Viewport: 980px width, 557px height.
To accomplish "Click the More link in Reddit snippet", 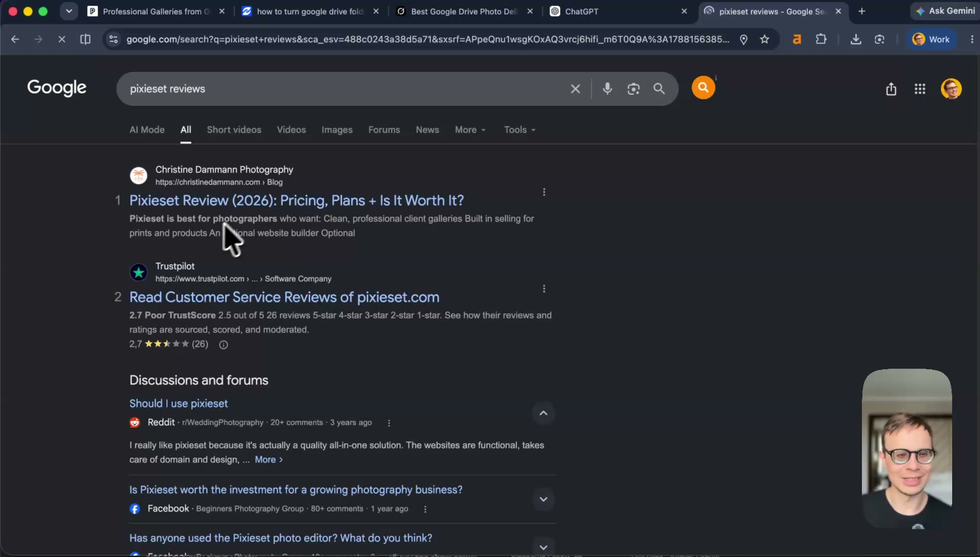I will point(269,460).
